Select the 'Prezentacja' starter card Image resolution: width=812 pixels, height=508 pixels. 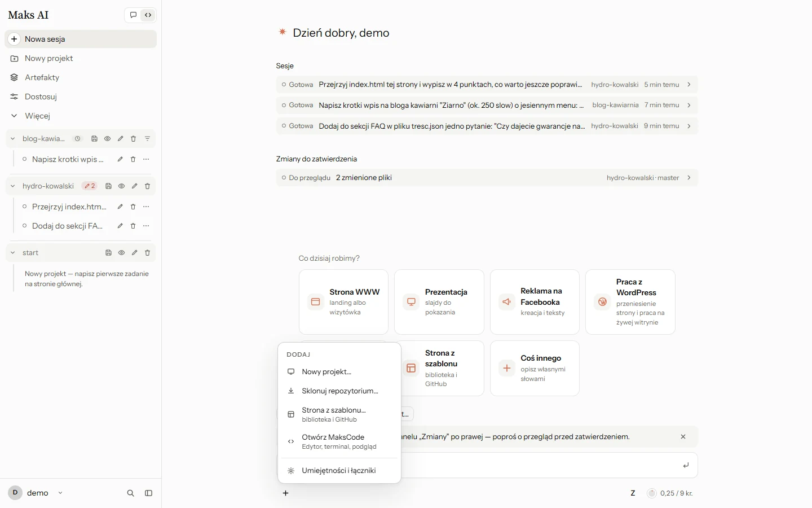tap(439, 302)
